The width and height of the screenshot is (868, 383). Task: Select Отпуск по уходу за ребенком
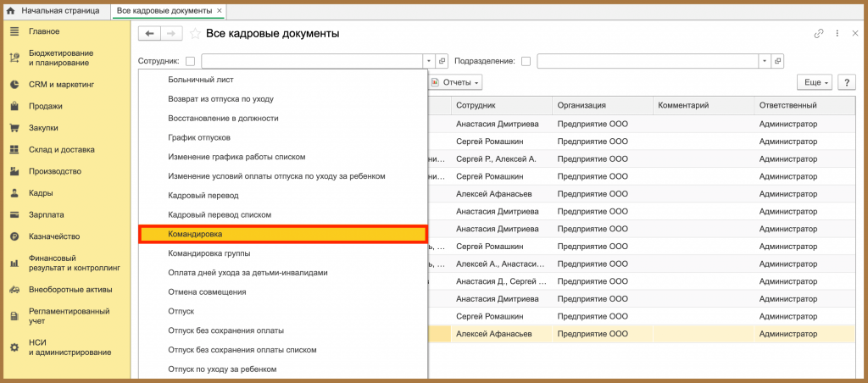[x=283, y=369]
